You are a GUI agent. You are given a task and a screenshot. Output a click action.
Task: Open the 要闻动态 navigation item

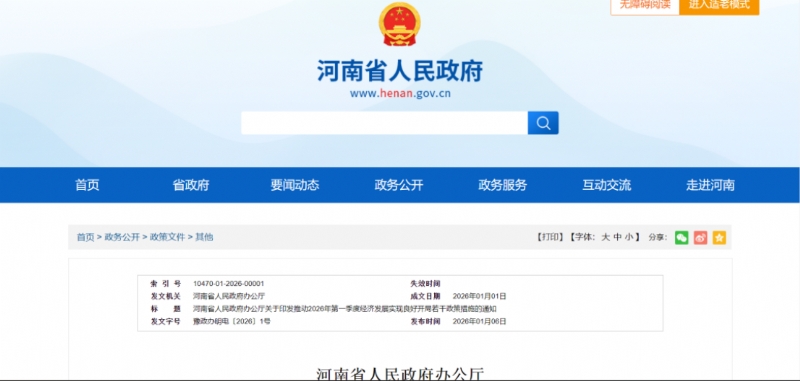[295, 185]
